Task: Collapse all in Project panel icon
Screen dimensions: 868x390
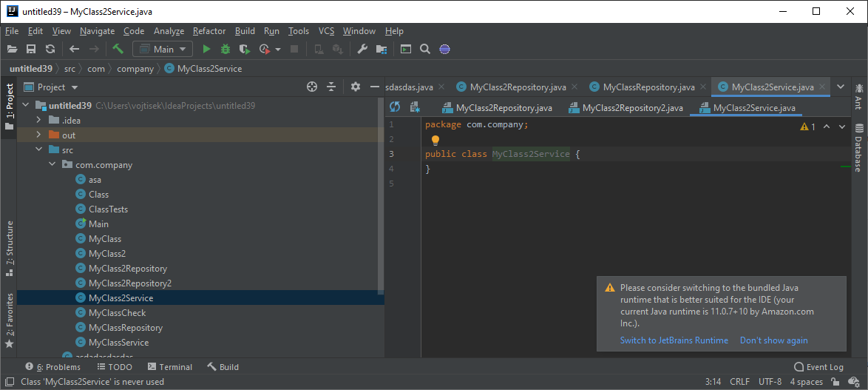Action: pos(331,87)
